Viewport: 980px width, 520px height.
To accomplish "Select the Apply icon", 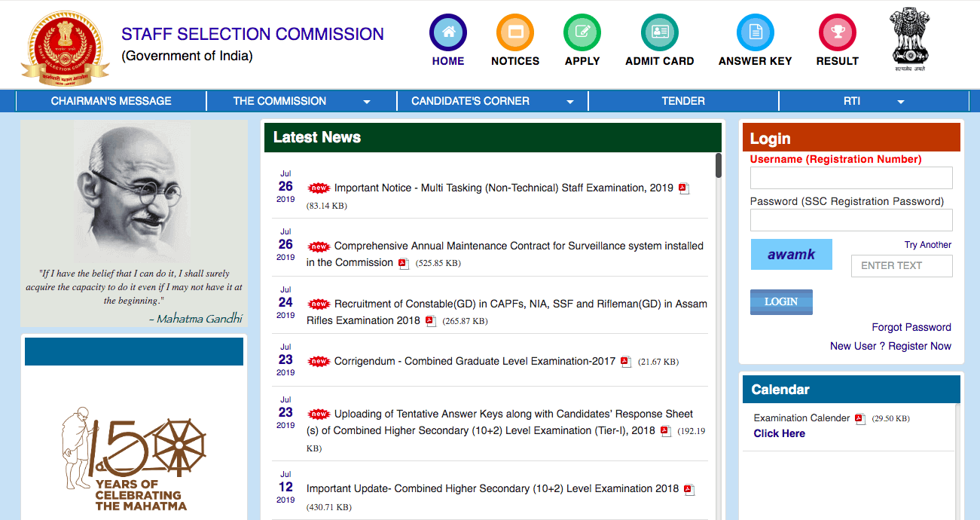I will coord(582,33).
